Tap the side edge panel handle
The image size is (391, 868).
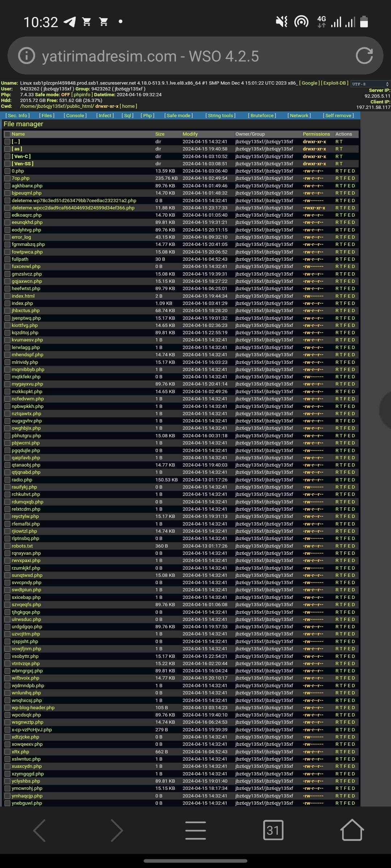click(x=385, y=410)
